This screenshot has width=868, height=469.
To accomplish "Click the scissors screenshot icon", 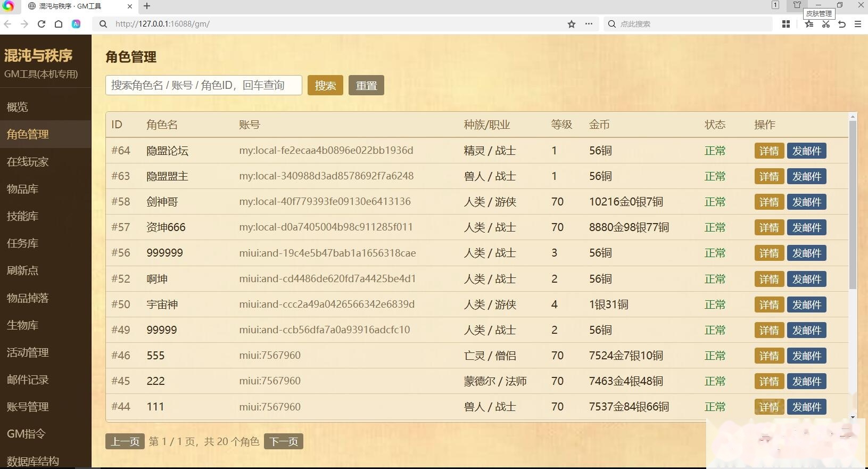I will click(825, 24).
